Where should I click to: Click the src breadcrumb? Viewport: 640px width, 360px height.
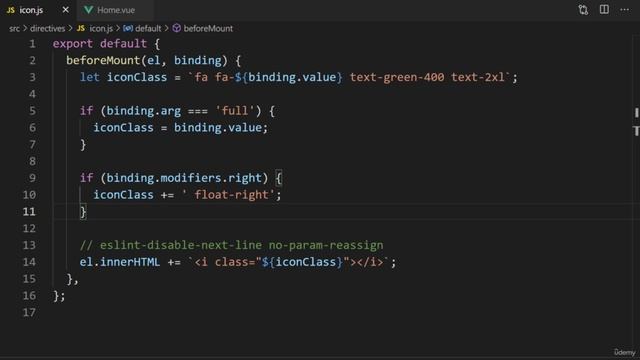pos(14,29)
